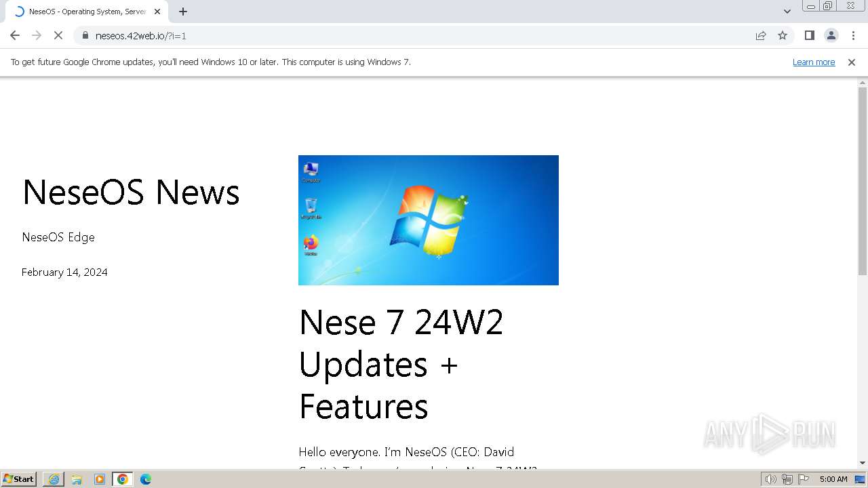Click the page vertical scrollbar thumb
The image size is (868, 488).
(x=863, y=181)
